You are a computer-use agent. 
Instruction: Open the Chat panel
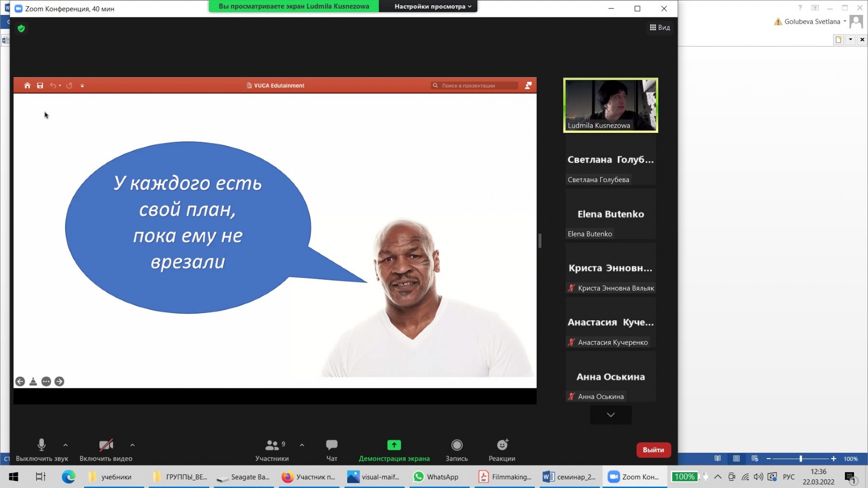(332, 445)
